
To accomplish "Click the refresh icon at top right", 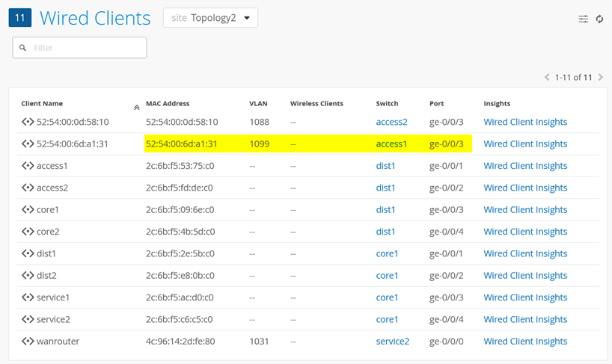I will coord(599,19).
